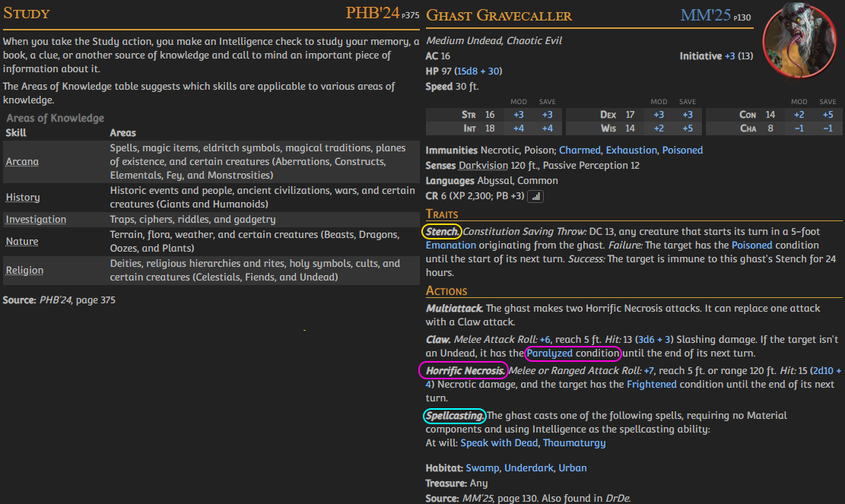This screenshot has height=504, width=845.
Task: Roll the Intelligence modifier +4
Action: [x=519, y=128]
